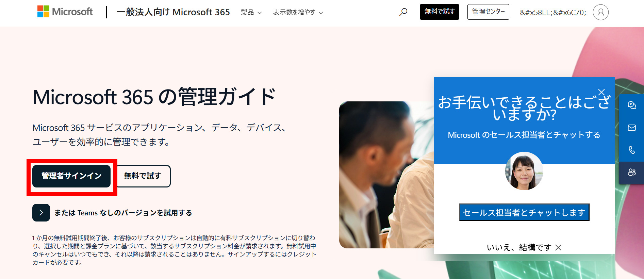Screen dimensions: 644x279
Task: Close the chat popup with X icon
Action: [x=601, y=92]
